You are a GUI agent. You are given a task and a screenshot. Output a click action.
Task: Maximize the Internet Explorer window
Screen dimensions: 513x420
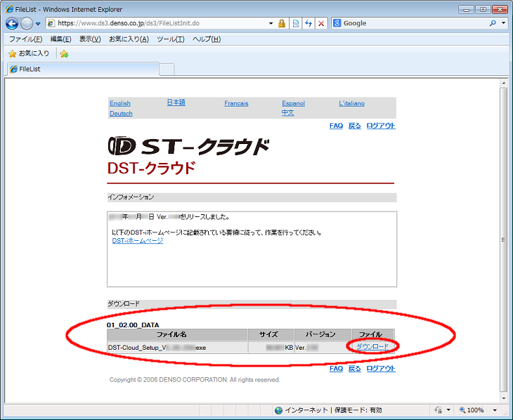coord(483,10)
